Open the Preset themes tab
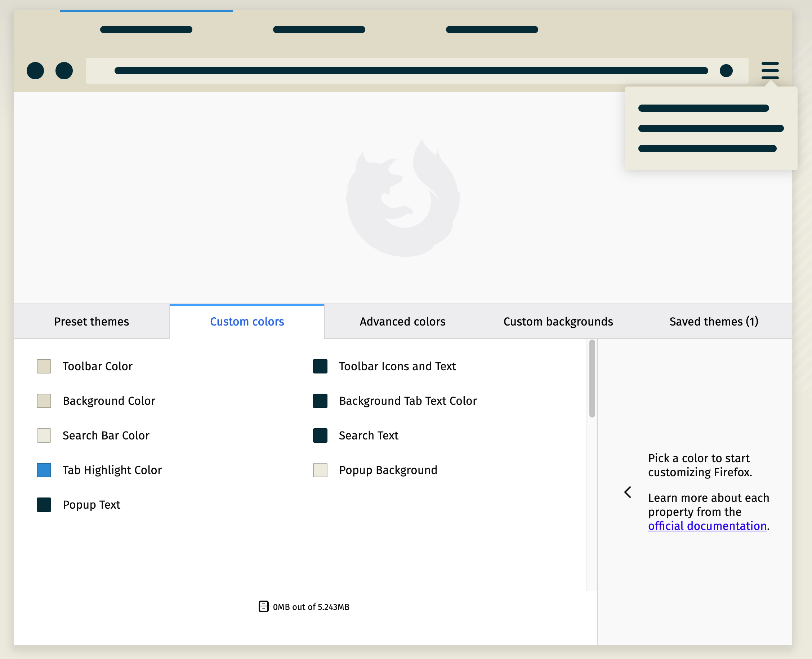The height and width of the screenshot is (659, 812). point(92,322)
